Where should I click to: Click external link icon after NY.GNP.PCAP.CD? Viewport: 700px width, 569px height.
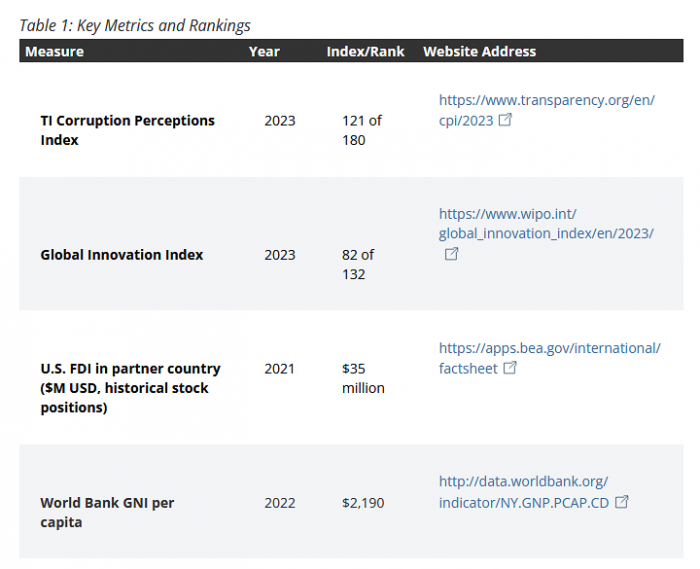621,502
